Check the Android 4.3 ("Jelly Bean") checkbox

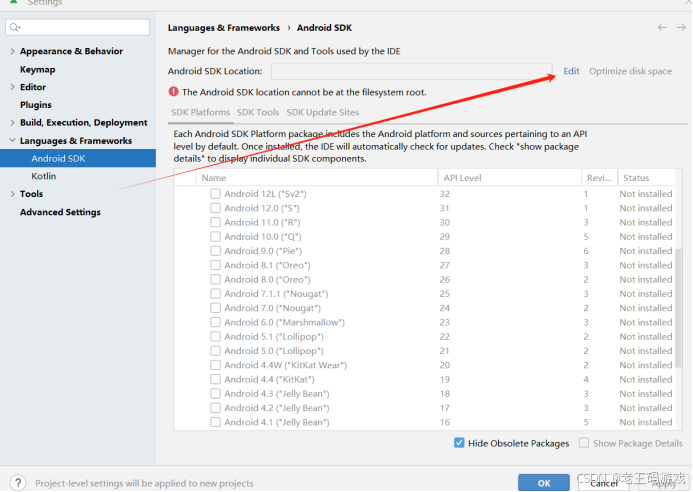[215, 393]
